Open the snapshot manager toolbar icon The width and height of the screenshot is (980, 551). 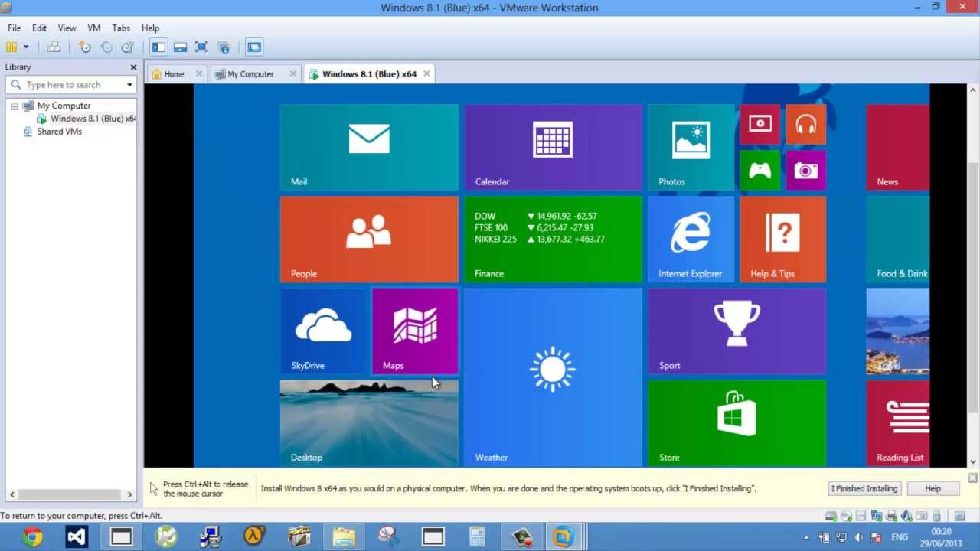click(128, 47)
